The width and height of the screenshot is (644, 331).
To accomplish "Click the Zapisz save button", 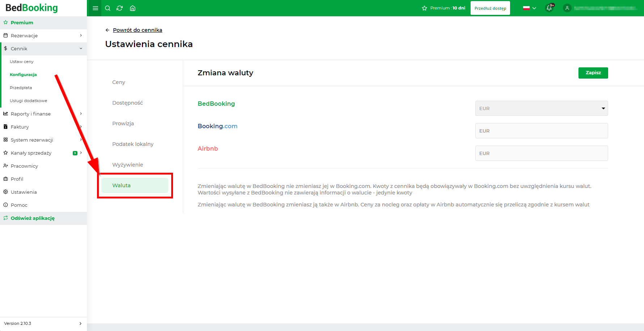I will [x=593, y=73].
